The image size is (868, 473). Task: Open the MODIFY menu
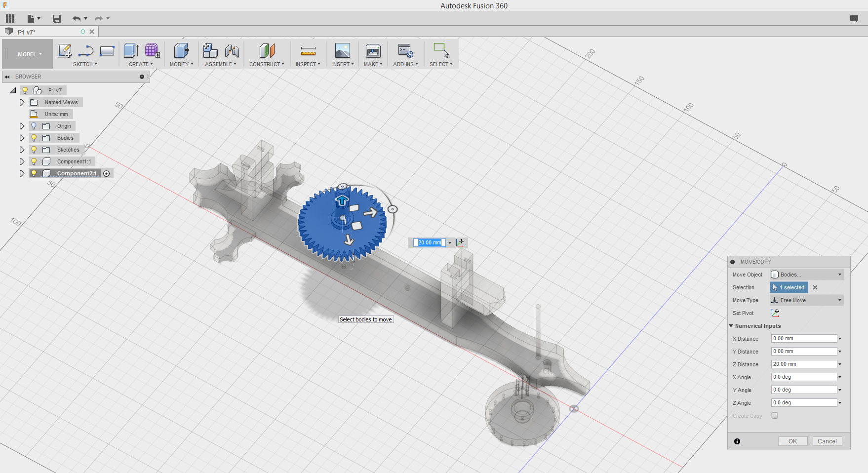(181, 64)
